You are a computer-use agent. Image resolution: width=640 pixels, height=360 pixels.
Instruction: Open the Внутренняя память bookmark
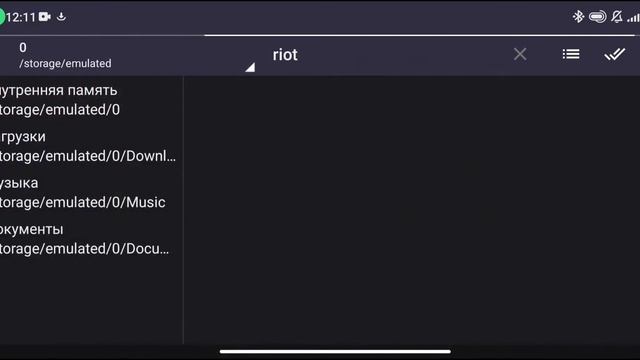pyautogui.click(x=91, y=100)
